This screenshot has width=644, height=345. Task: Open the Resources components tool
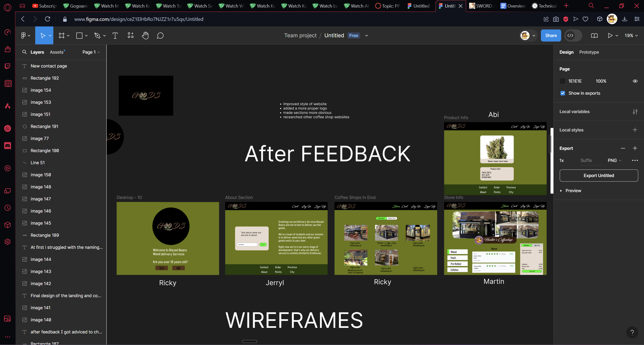tap(130, 36)
